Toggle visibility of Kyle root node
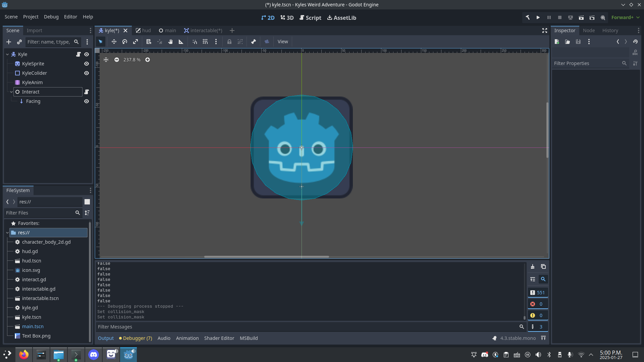The height and width of the screenshot is (362, 644). tap(87, 54)
